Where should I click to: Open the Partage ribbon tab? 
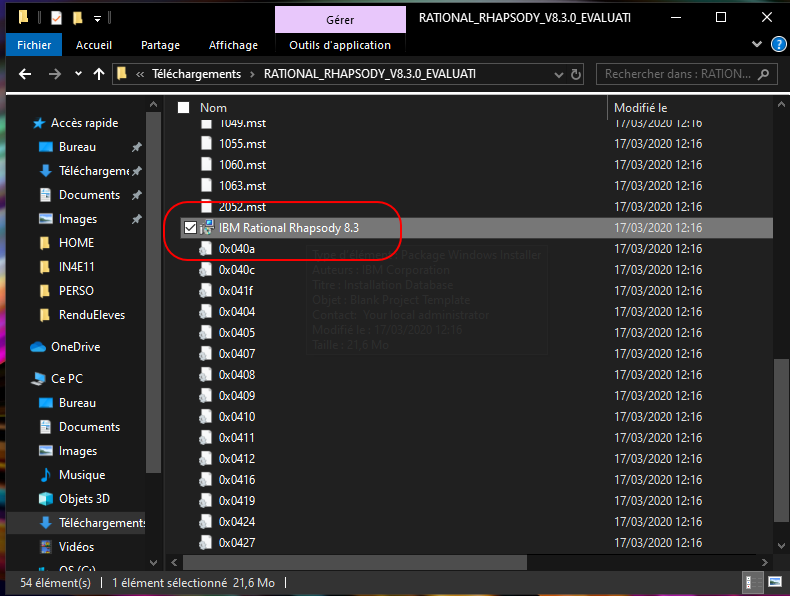pos(160,45)
